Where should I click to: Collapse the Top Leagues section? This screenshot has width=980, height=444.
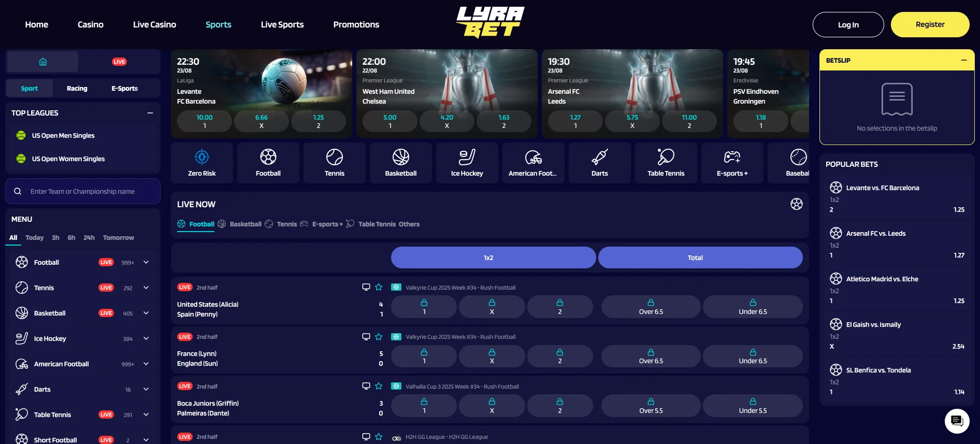[x=150, y=113]
